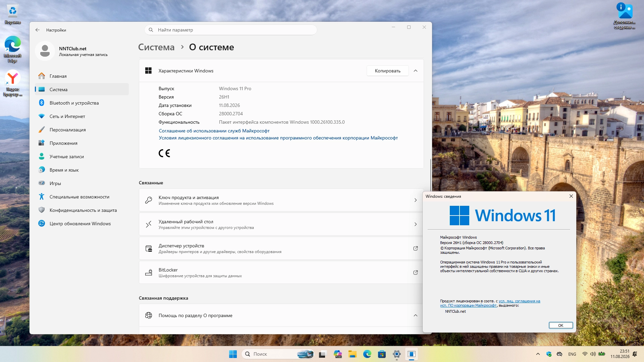Open File Explorer from taskbar

click(x=352, y=354)
